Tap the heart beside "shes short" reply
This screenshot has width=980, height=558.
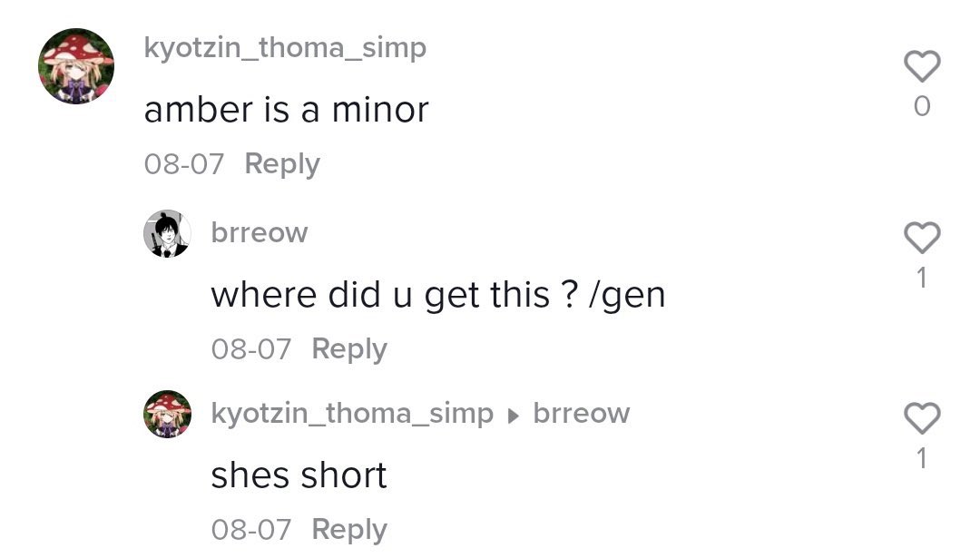[922, 417]
